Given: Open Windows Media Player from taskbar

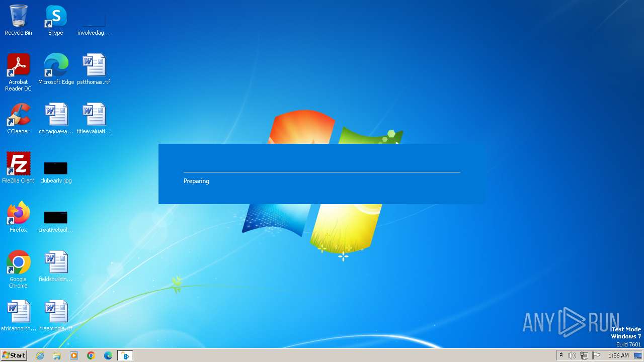Looking at the screenshot, I should pos(74,355).
